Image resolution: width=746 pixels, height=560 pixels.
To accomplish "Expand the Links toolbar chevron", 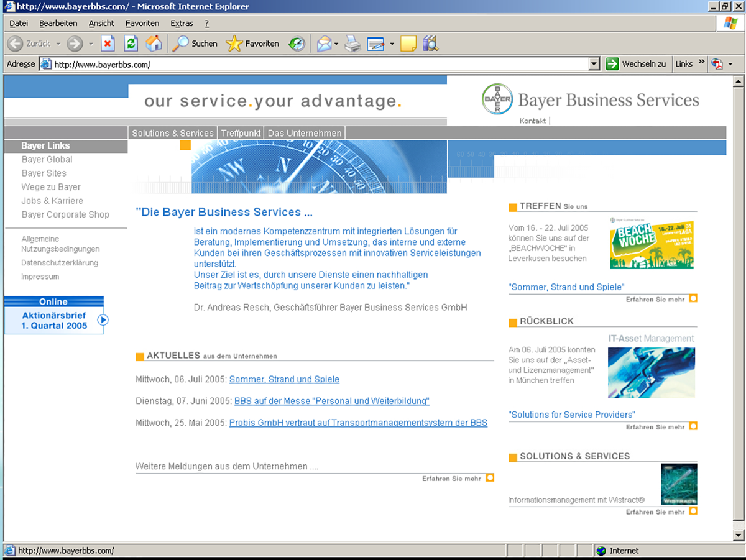I will pos(702,63).
